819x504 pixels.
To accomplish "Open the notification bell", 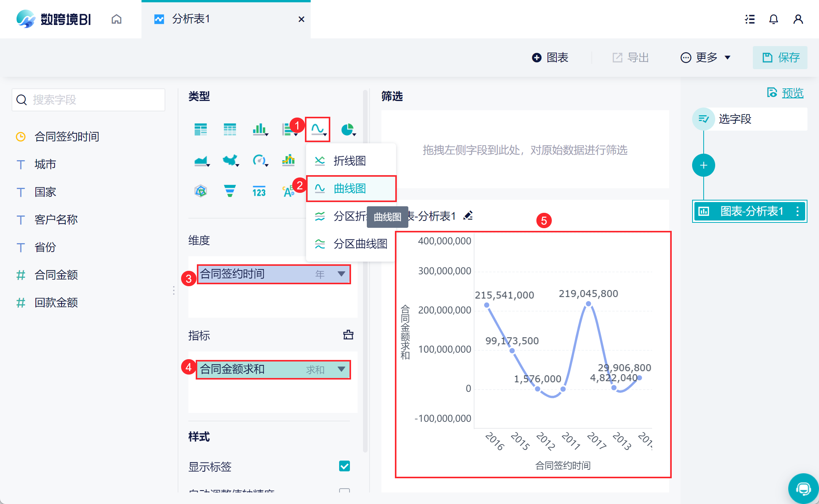I will 773,19.
